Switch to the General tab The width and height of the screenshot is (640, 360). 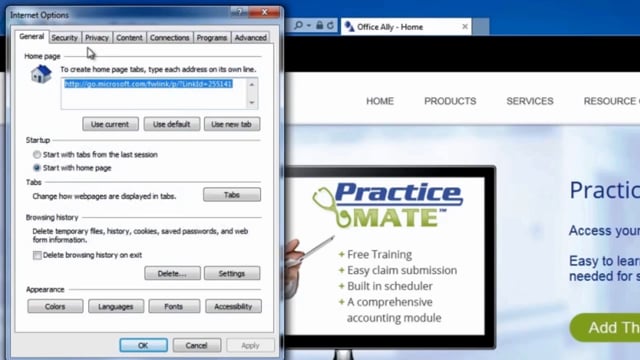point(31,36)
